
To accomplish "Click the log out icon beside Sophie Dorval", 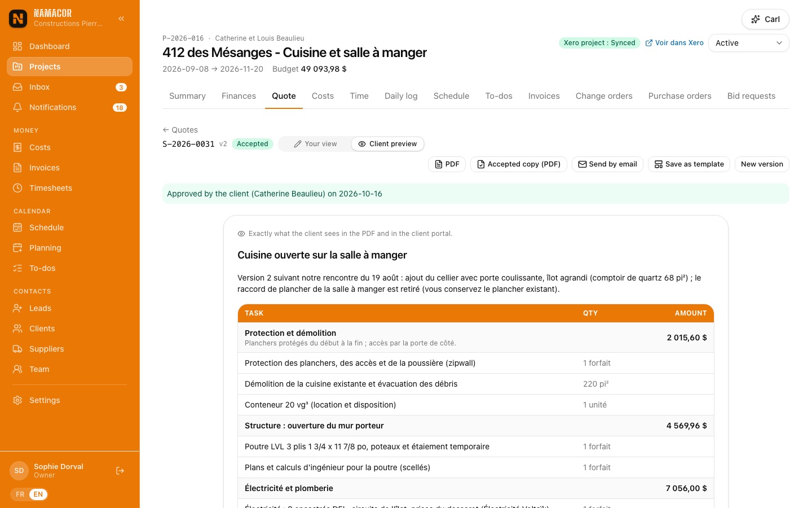I will (120, 471).
